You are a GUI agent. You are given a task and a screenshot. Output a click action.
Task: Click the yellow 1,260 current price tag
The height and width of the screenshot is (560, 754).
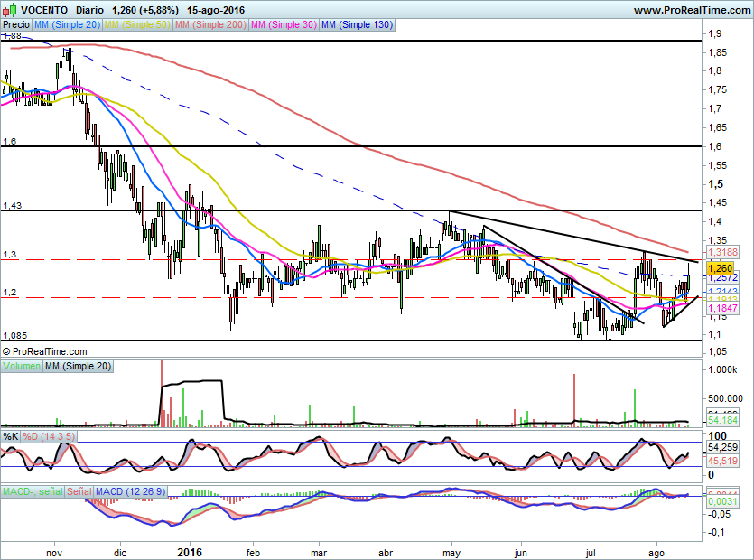coord(720,268)
